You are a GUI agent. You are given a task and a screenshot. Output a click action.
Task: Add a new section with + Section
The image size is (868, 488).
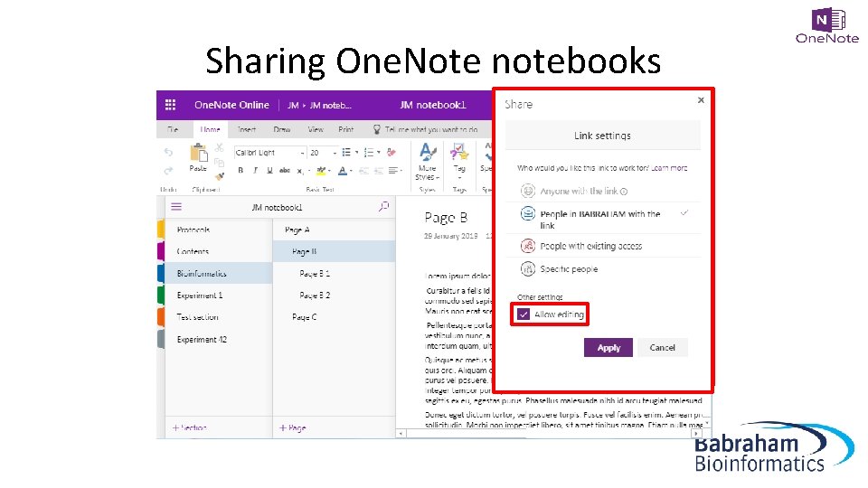tap(189, 427)
